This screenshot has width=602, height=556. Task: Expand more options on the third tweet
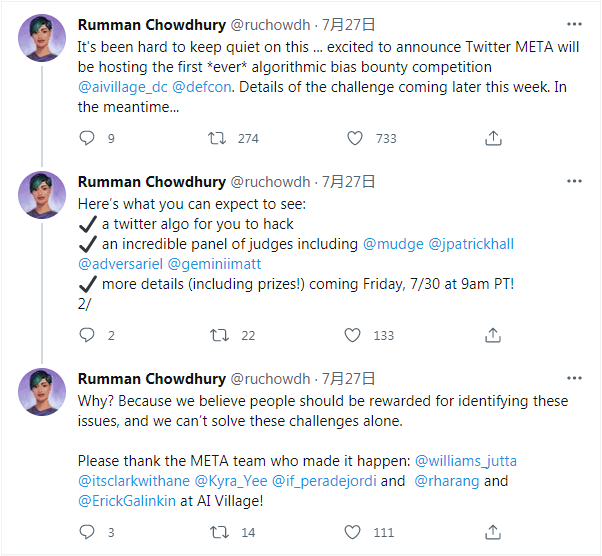(x=574, y=378)
